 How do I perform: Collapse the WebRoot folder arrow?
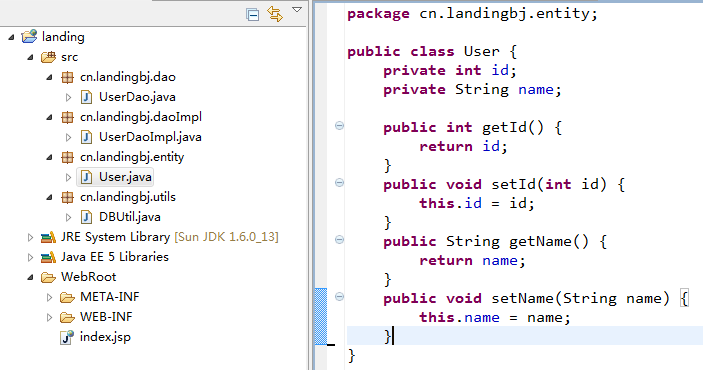click(x=30, y=278)
